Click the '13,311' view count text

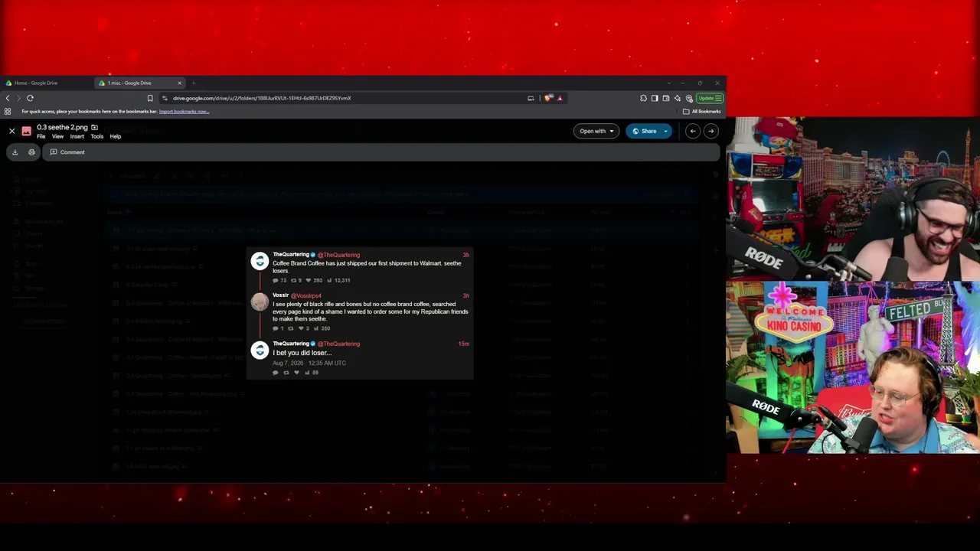[342, 280]
